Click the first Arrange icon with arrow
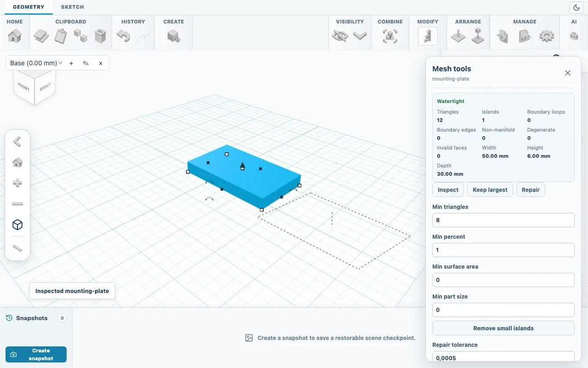The width and height of the screenshot is (588, 368). (458, 36)
